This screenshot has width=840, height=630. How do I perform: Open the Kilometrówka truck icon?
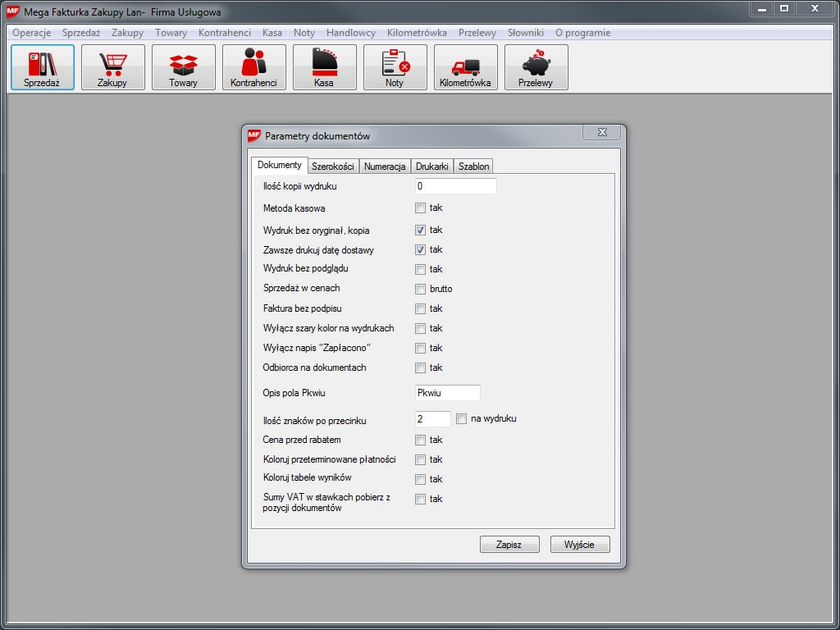click(465, 67)
